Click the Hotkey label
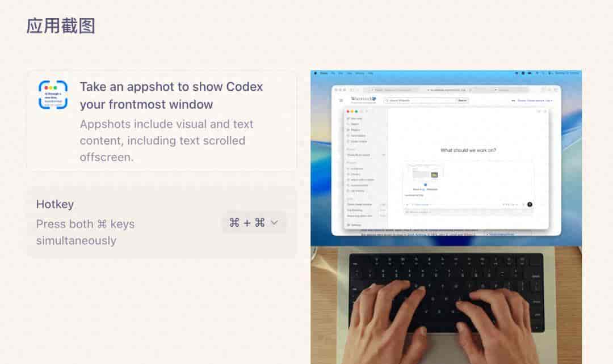This screenshot has width=613, height=364. pos(54,204)
